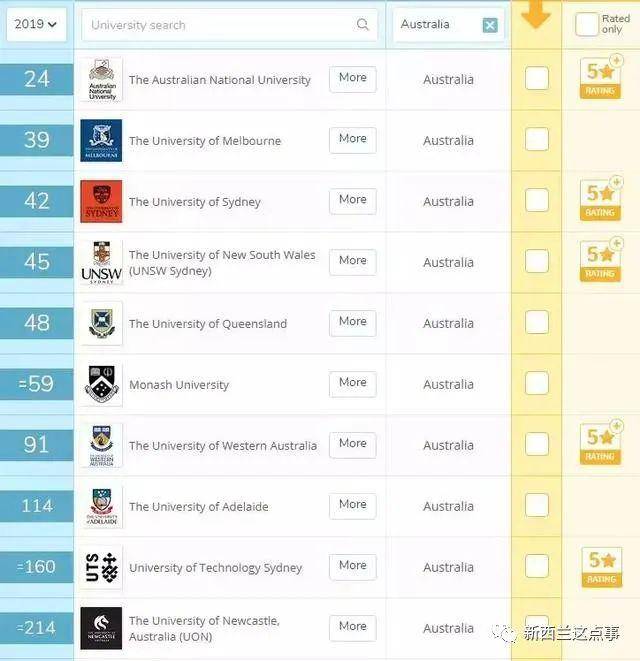Click More for The University of Adelaide
The width and height of the screenshot is (640, 661).
(x=353, y=505)
